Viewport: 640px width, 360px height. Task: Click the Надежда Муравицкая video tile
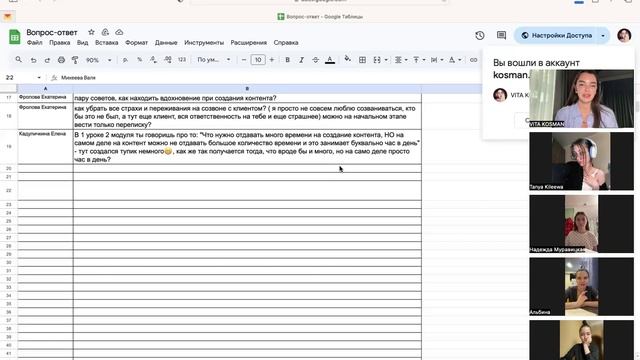click(582, 224)
